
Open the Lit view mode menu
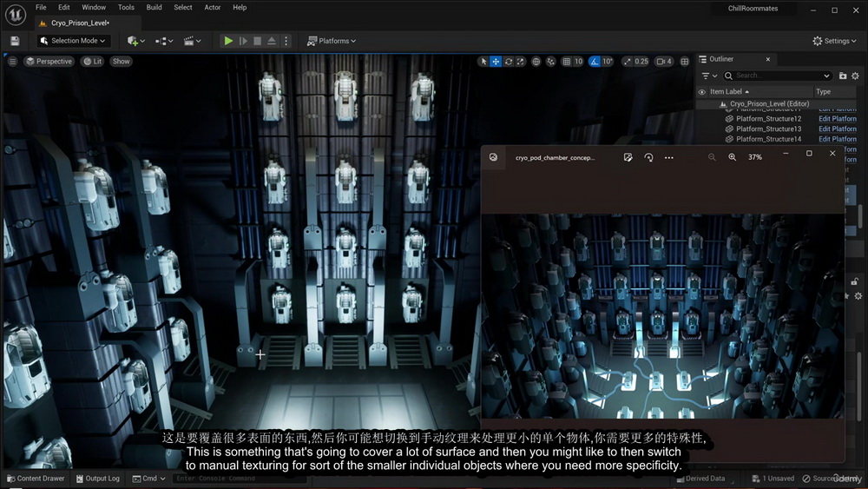point(93,62)
